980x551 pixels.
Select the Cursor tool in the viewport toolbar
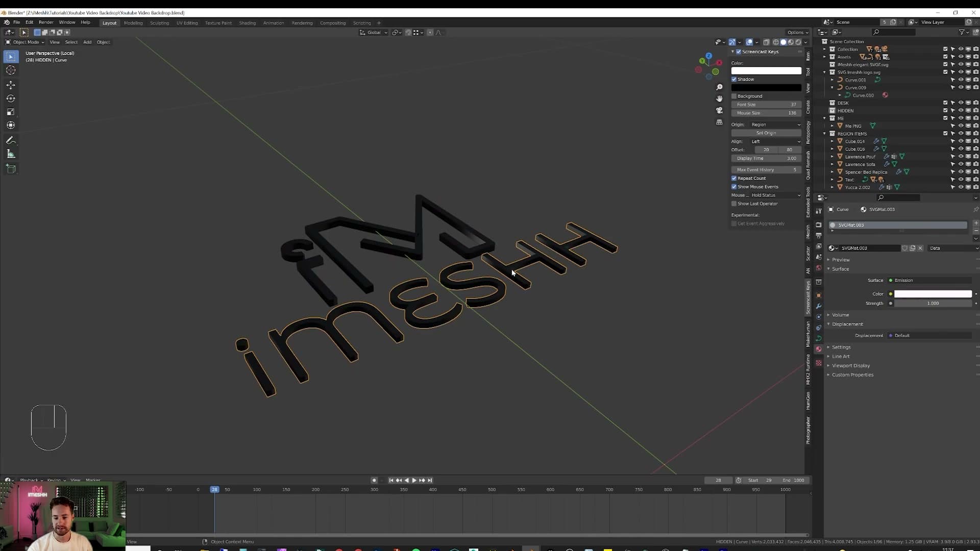[11, 70]
